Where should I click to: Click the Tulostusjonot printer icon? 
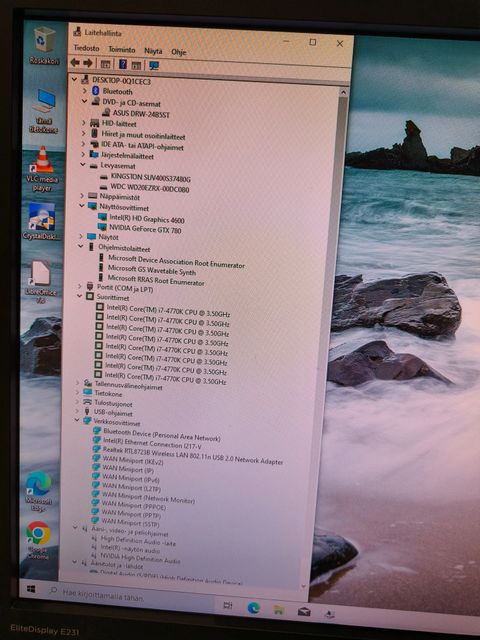coord(87,402)
